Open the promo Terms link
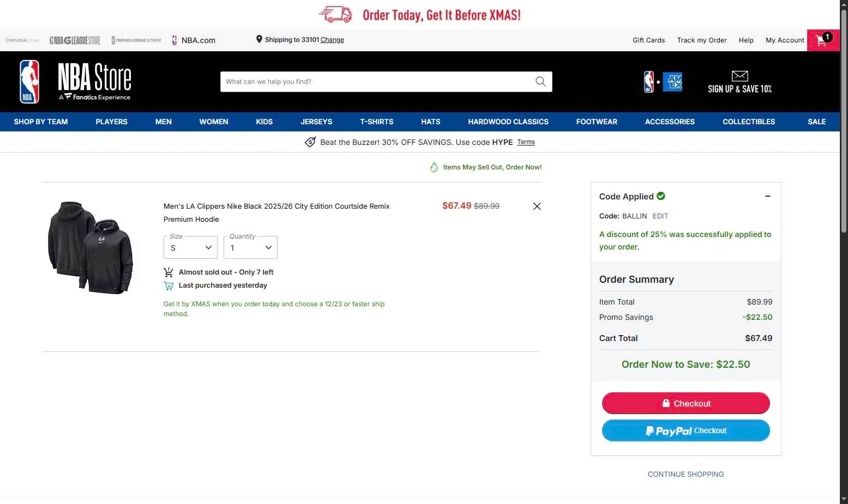 [x=526, y=142]
